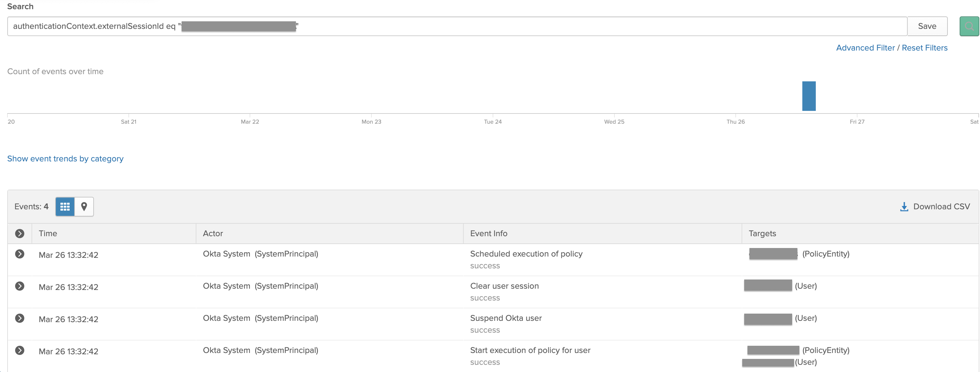Screen dimensions: 980x372
Task: Click the Actor column header
Action: tap(213, 233)
